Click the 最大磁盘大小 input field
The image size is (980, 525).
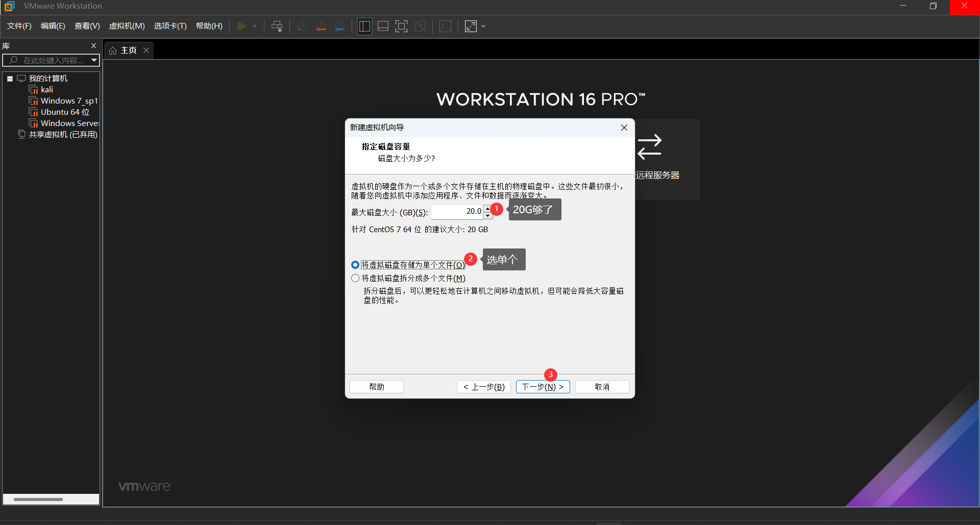point(457,211)
